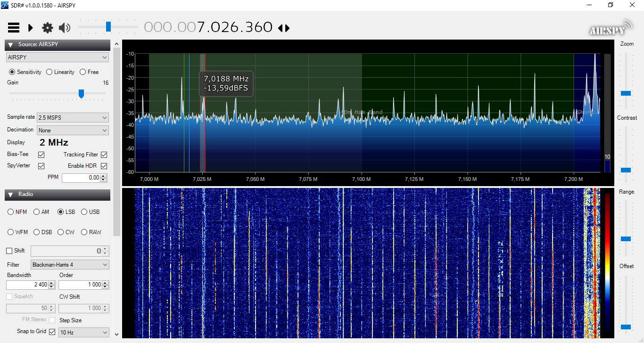Toggle the Tracking Filter checkbox
Viewport: 644px width, 343px height.
(104, 155)
